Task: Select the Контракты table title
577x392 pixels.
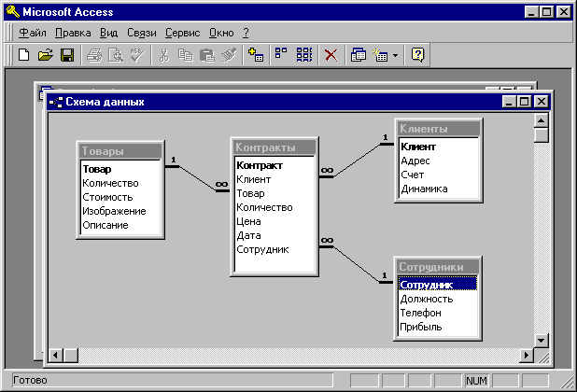Action: 274,147
